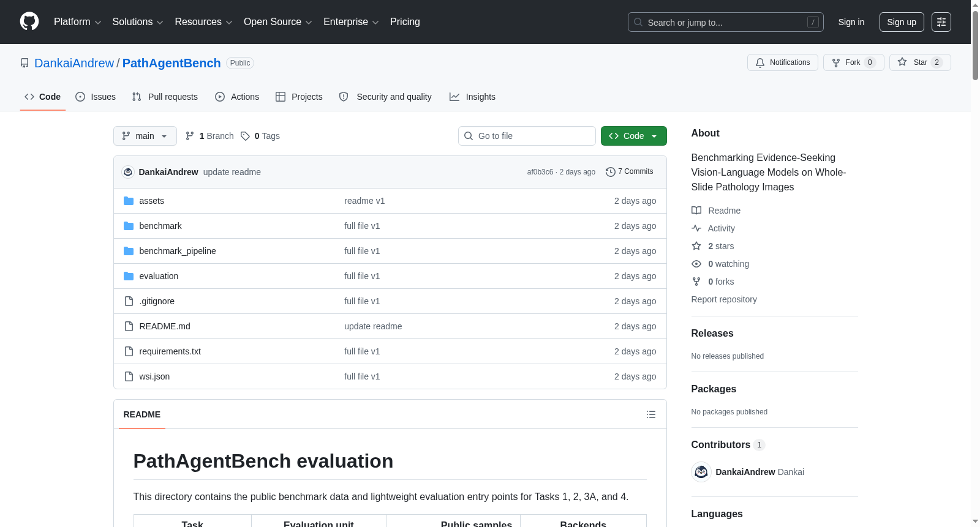Open the Enterprise dropdown

[x=351, y=22]
